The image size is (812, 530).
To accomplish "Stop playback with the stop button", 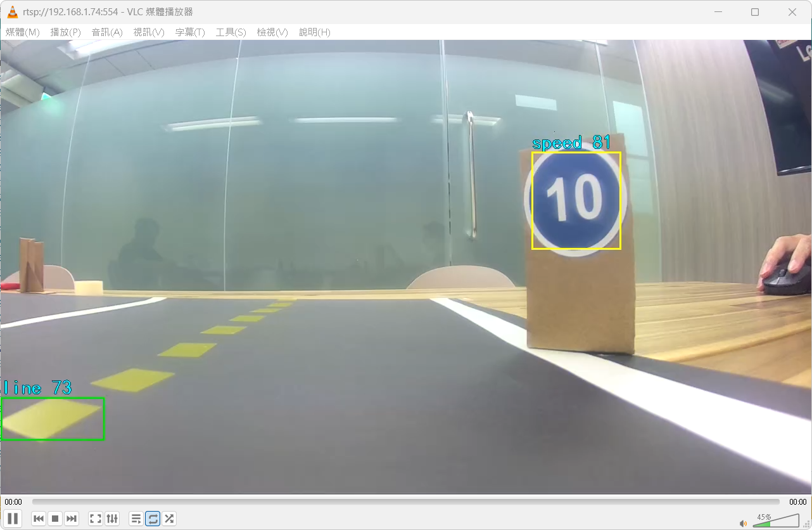I will [55, 519].
